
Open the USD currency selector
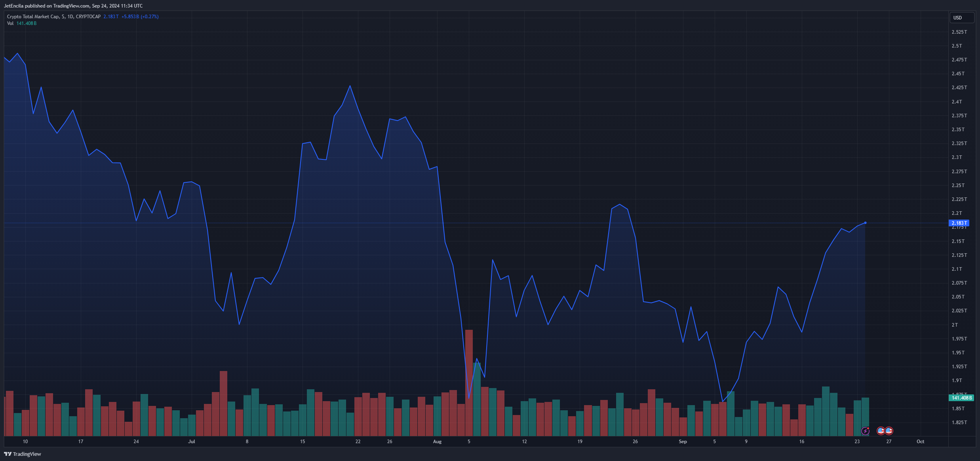tap(961, 17)
